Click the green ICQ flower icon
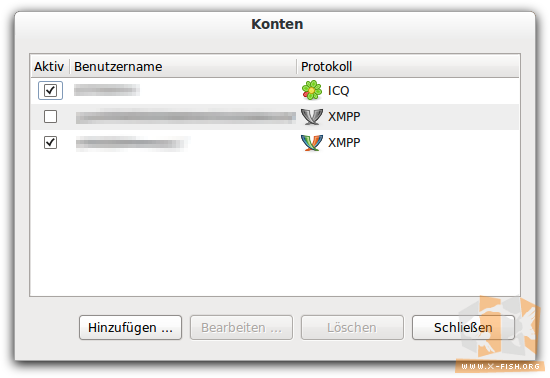550x378 pixels. pyautogui.click(x=311, y=90)
